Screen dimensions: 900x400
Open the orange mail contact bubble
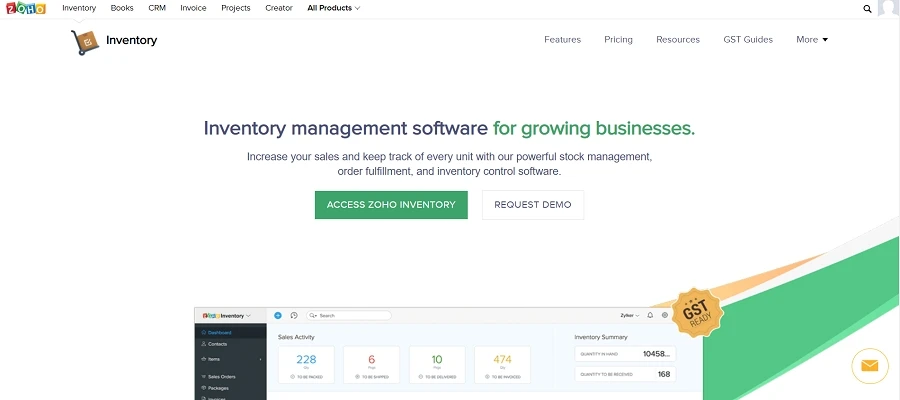coord(869,366)
